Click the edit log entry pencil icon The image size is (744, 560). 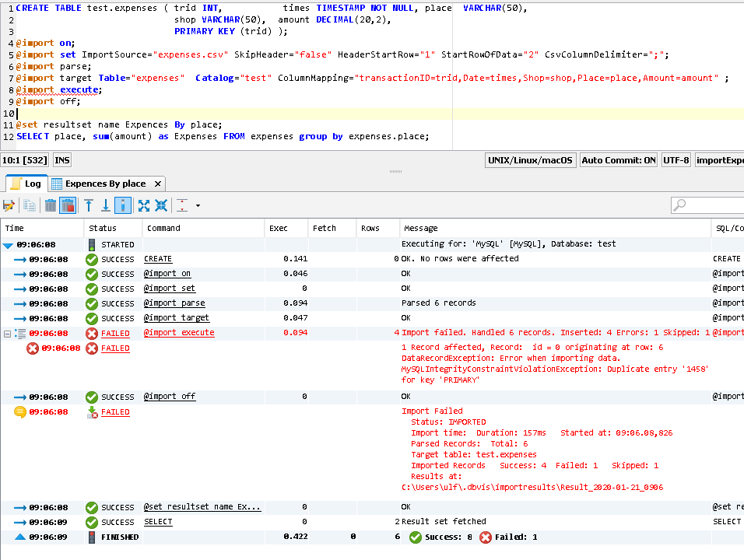click(x=9, y=205)
